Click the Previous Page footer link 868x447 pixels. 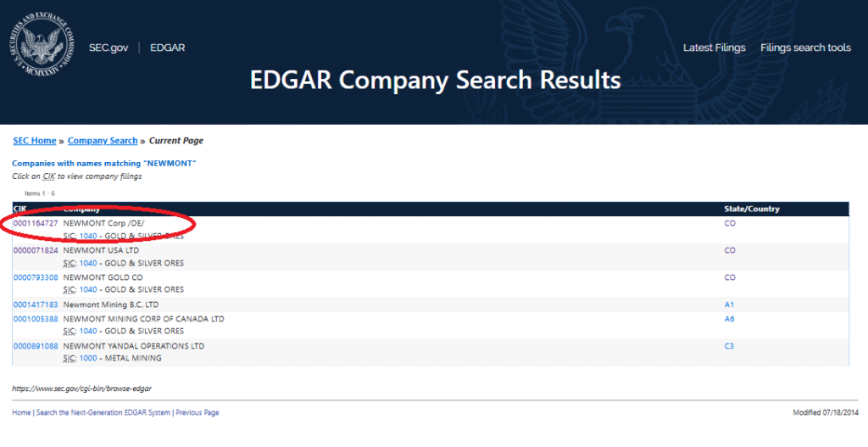197,413
